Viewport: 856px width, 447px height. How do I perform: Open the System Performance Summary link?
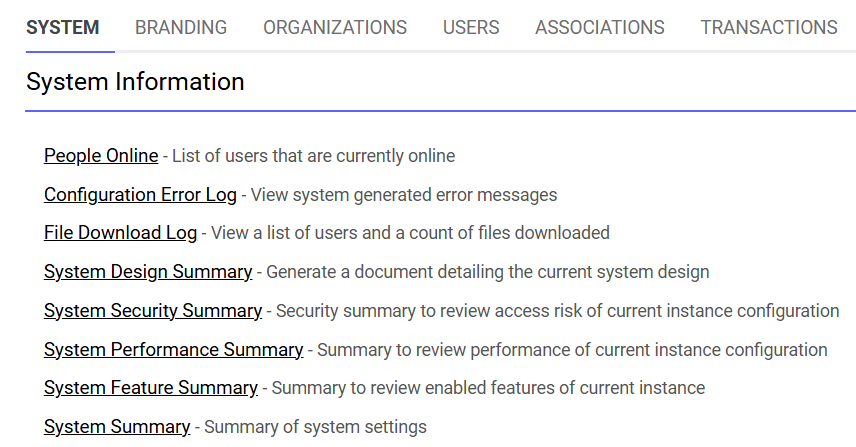tap(173, 350)
